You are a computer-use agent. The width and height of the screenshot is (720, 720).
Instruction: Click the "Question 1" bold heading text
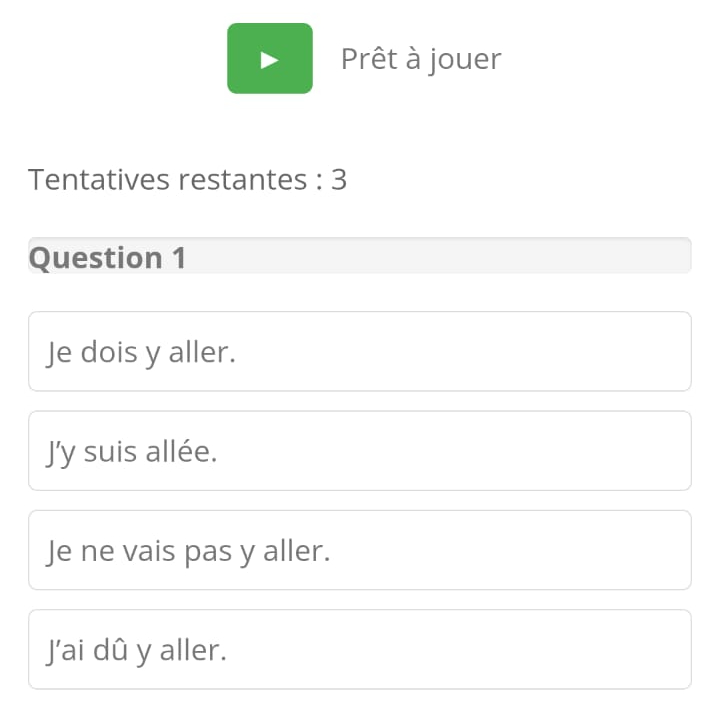[107, 258]
